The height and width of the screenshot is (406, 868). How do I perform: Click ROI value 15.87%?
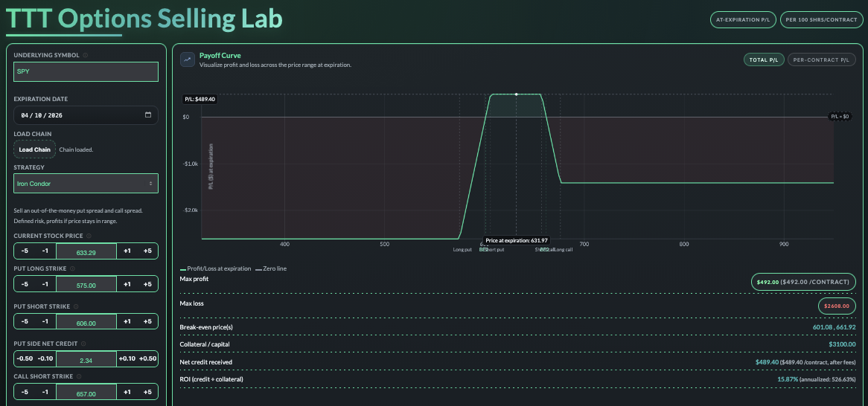coord(788,379)
